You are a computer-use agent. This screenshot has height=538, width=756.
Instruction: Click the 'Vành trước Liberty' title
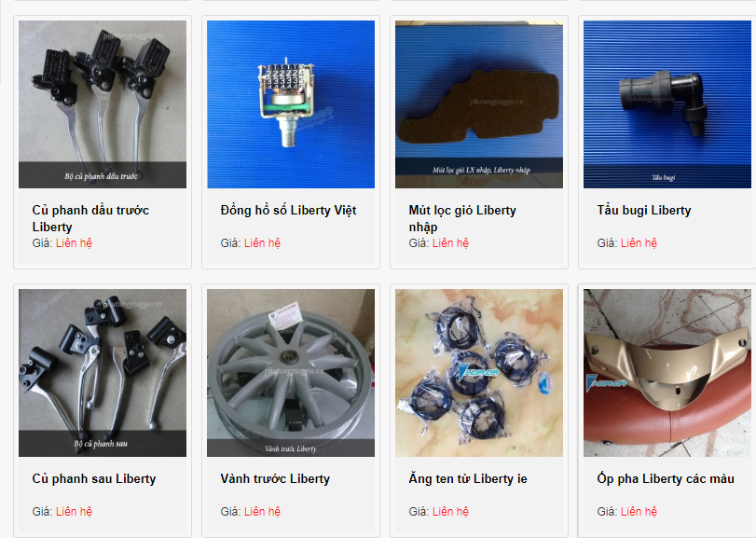point(275,478)
